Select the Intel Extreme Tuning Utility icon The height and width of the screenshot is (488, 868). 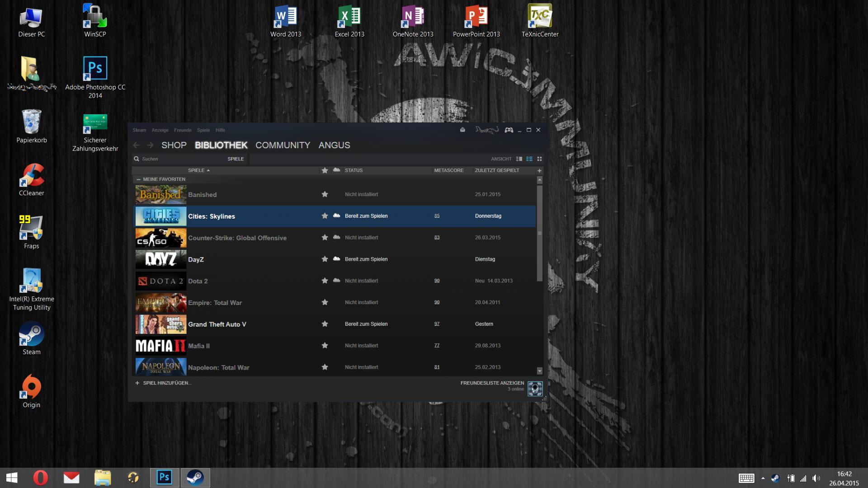[32, 289]
